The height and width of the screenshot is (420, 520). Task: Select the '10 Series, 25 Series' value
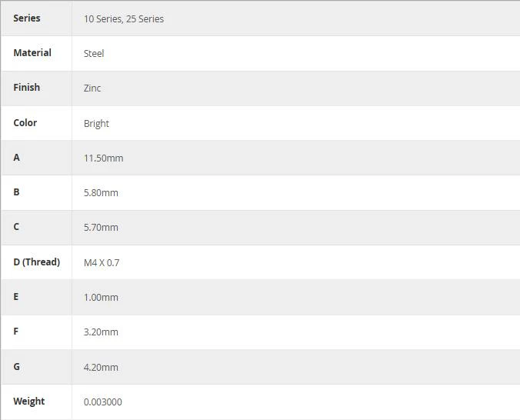(x=124, y=19)
